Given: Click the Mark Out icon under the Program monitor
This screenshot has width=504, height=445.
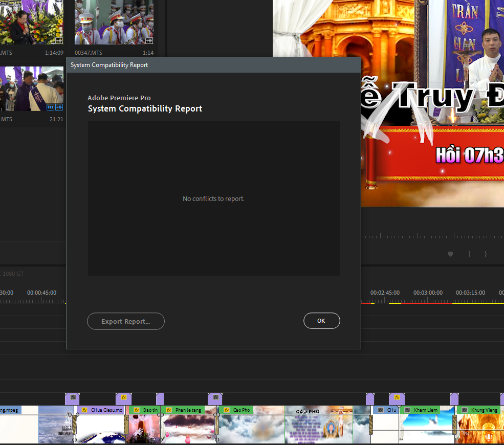Looking at the screenshot, I should [x=485, y=254].
